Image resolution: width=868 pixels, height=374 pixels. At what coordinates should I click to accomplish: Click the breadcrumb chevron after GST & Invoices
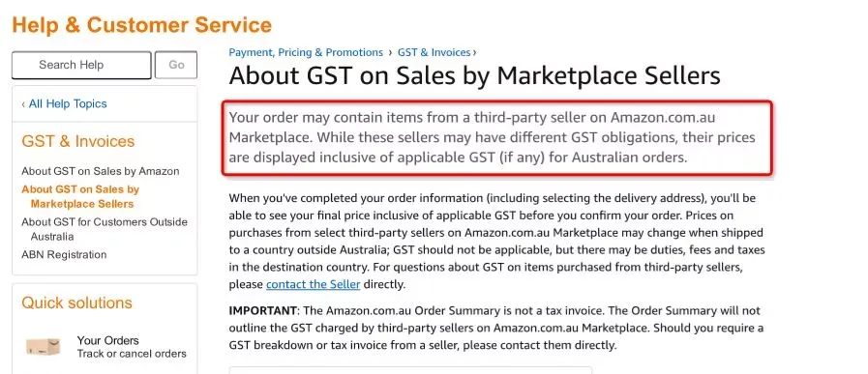(474, 53)
